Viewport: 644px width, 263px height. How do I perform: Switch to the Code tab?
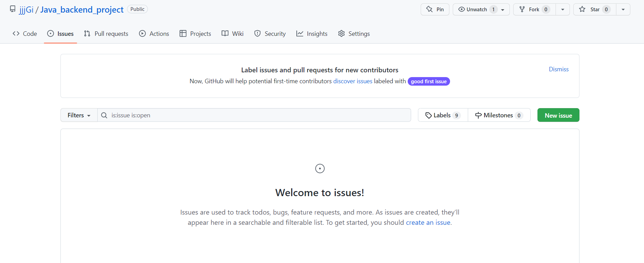tap(25, 33)
